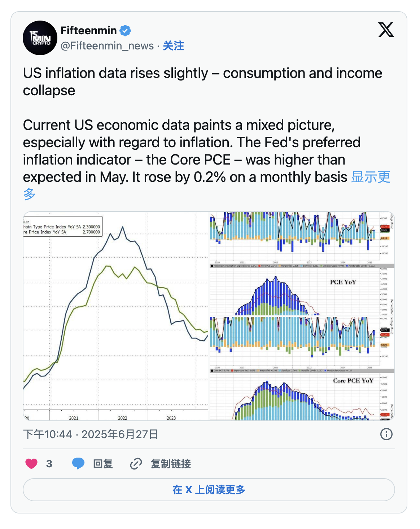Click the chain link copy icon

(136, 464)
